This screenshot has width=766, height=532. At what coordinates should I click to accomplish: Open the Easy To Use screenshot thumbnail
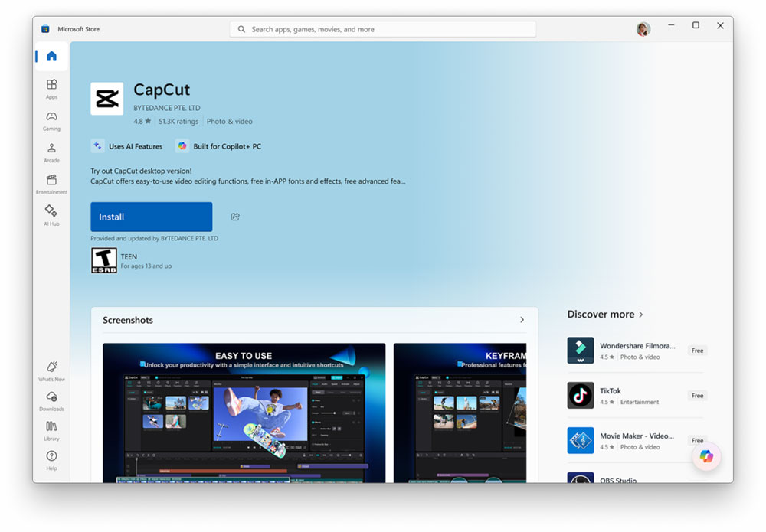point(244,413)
